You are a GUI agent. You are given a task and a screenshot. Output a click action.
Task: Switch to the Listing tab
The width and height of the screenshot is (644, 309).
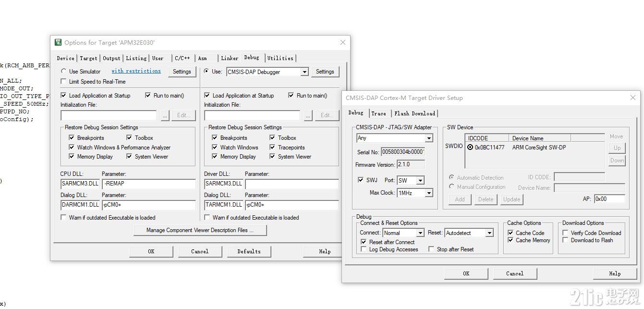136,58
